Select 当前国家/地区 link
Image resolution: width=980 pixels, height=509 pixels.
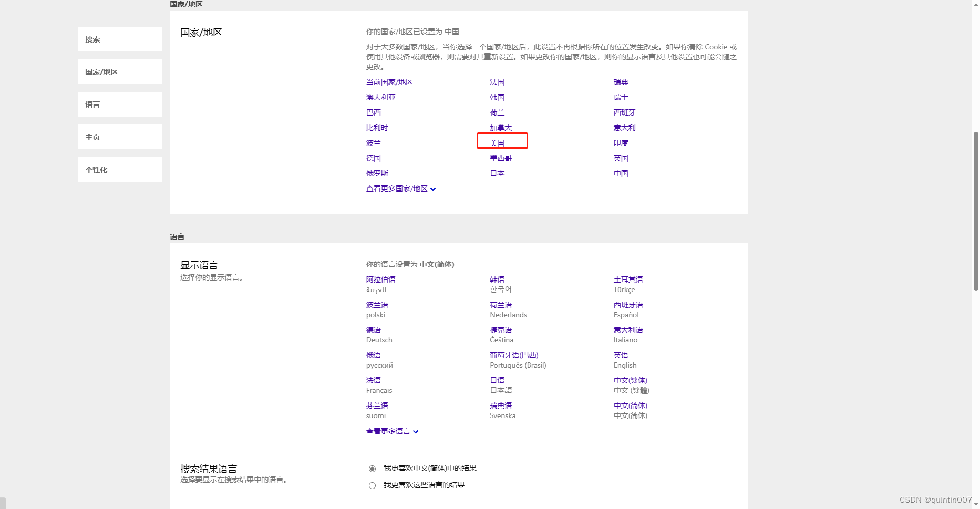point(389,82)
